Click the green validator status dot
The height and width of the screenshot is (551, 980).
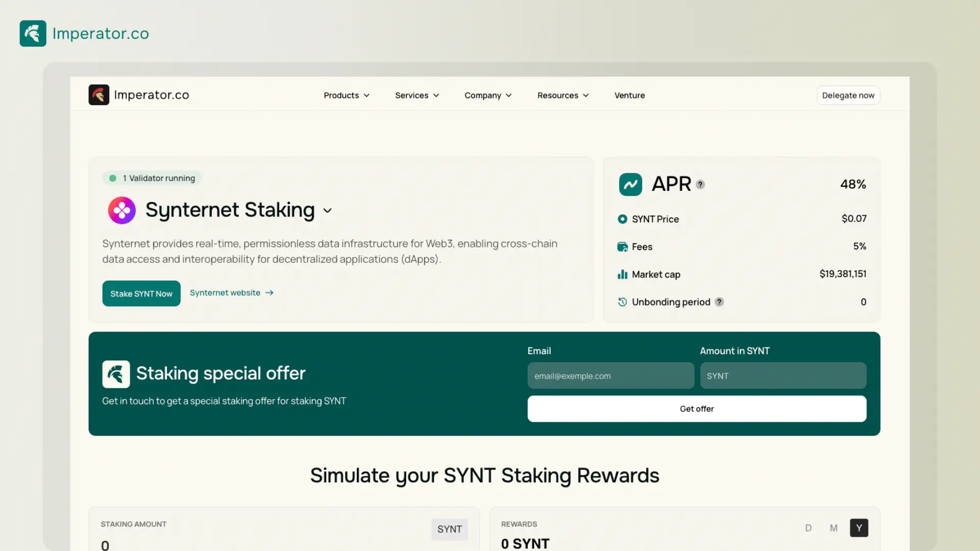pos(113,178)
